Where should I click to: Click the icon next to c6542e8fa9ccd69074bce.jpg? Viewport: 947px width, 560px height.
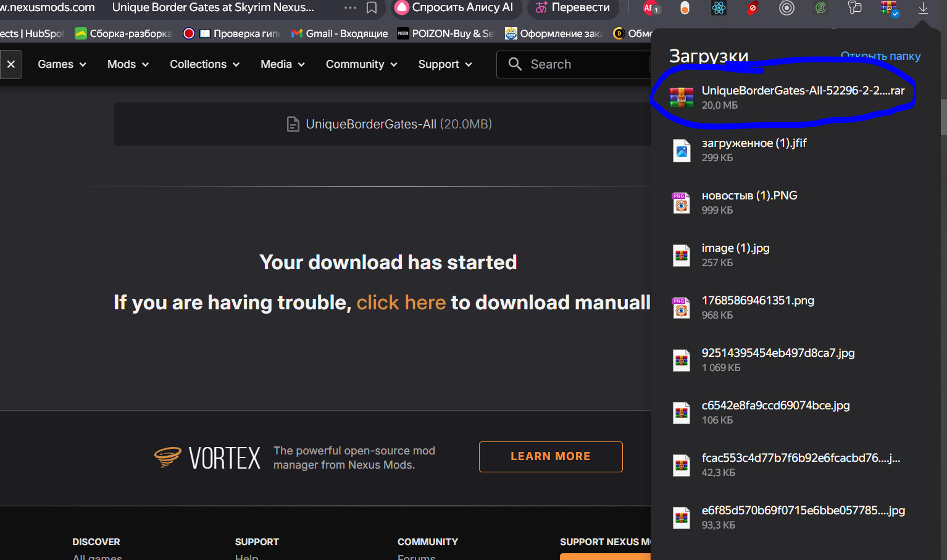[x=682, y=412]
